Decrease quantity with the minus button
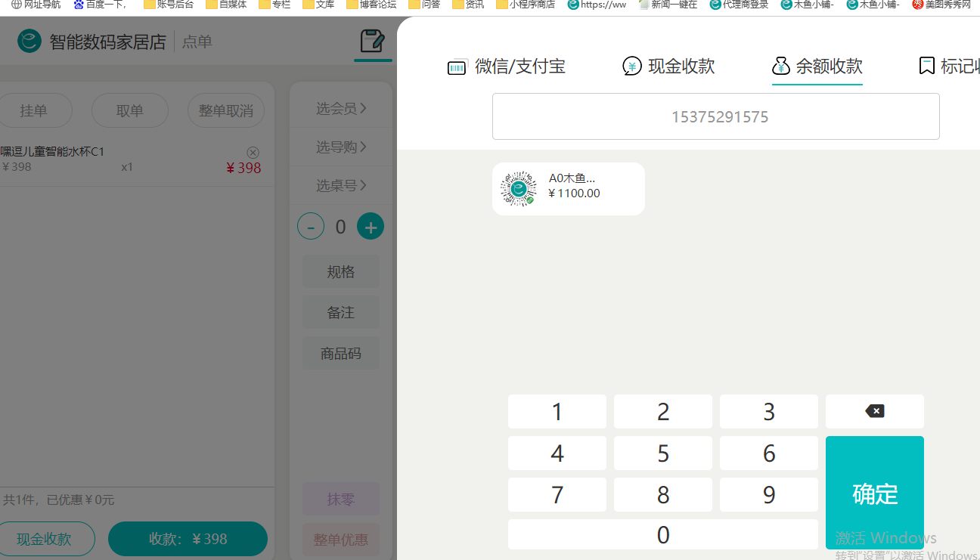The height and width of the screenshot is (560, 980). (311, 226)
